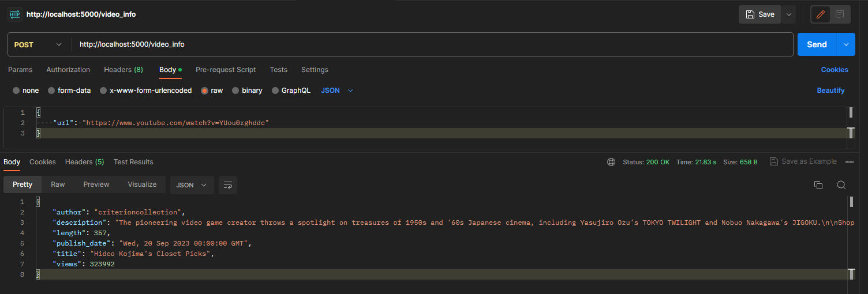Open the response JSON format dropdown

[192, 185]
